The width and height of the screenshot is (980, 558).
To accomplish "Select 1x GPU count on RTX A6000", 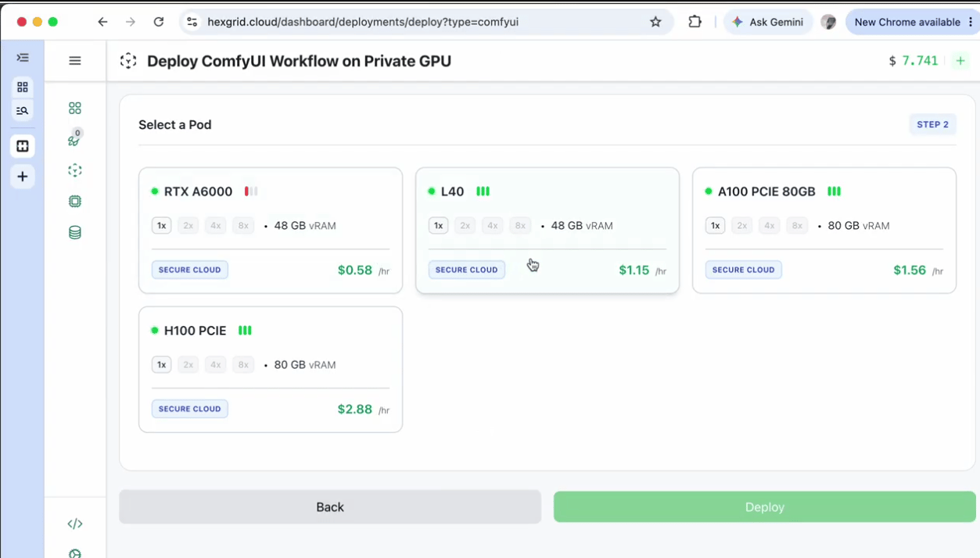I will coord(162,226).
